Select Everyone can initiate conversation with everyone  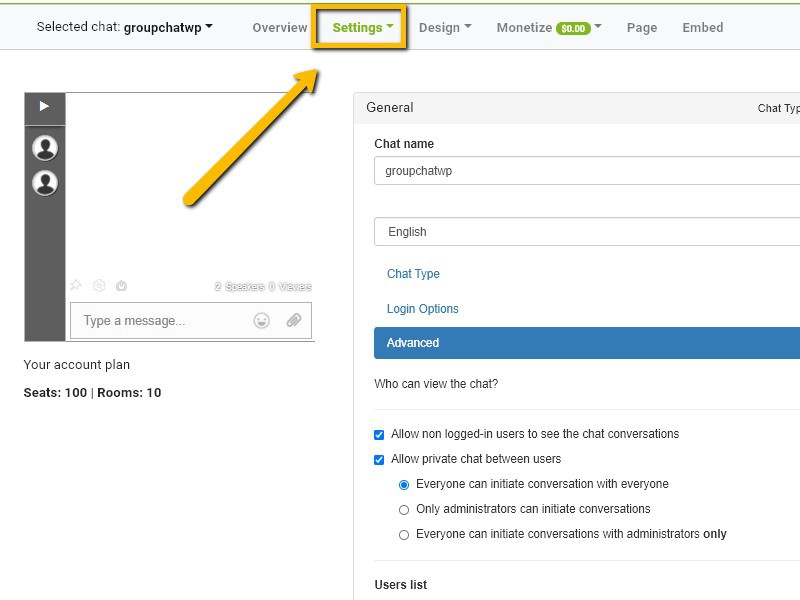(x=404, y=485)
